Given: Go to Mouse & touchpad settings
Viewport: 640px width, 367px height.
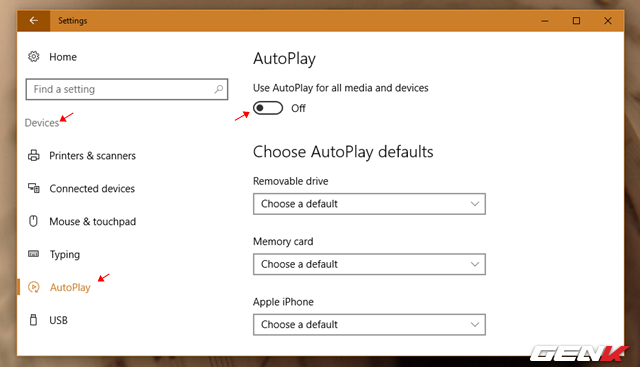Looking at the screenshot, I should coord(92,222).
